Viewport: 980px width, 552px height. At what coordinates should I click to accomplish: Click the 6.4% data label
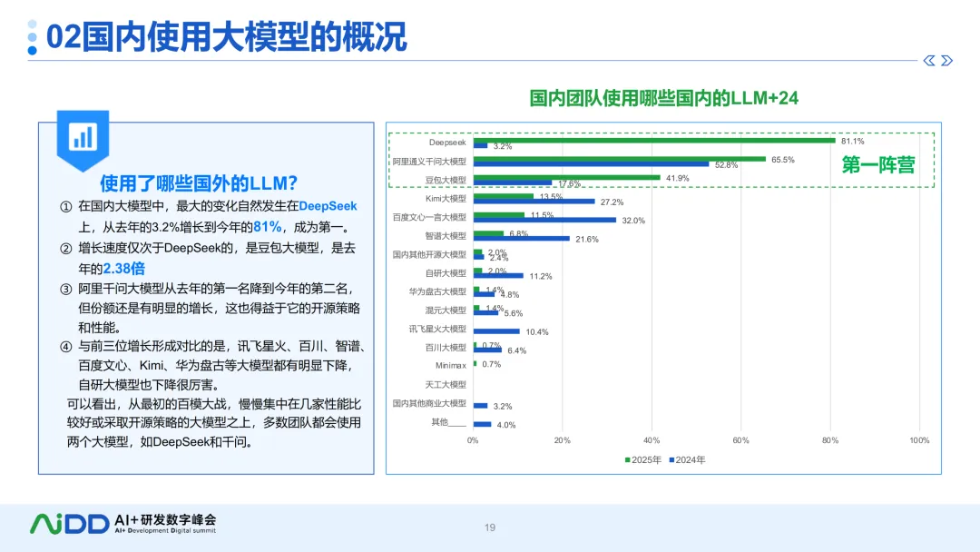(x=517, y=350)
